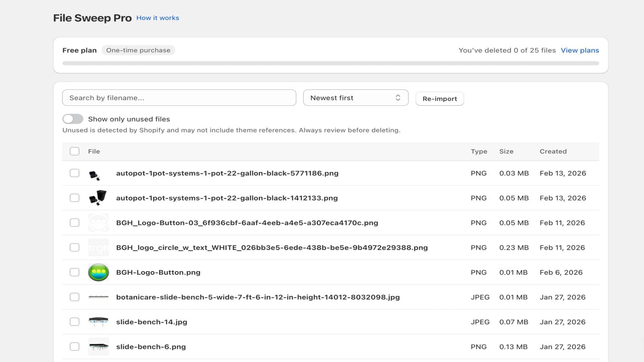The height and width of the screenshot is (362, 644).
Task: Click the Created column header
Action: coord(553,151)
